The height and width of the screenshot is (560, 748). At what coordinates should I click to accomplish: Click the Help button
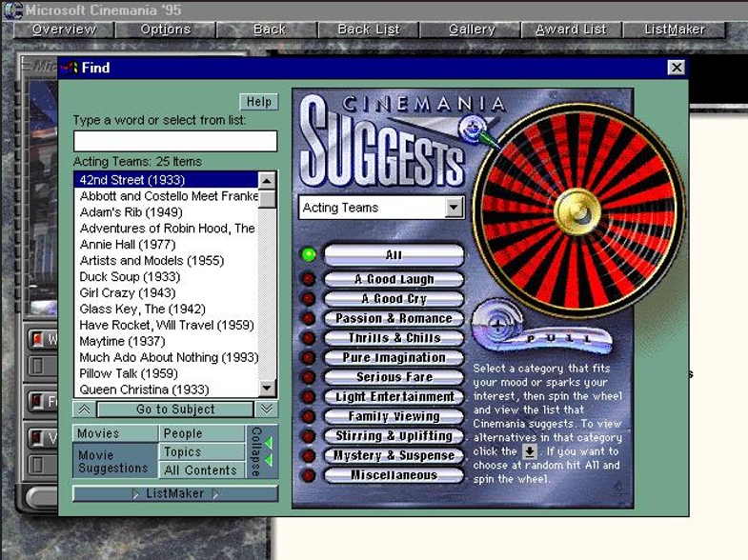259,102
